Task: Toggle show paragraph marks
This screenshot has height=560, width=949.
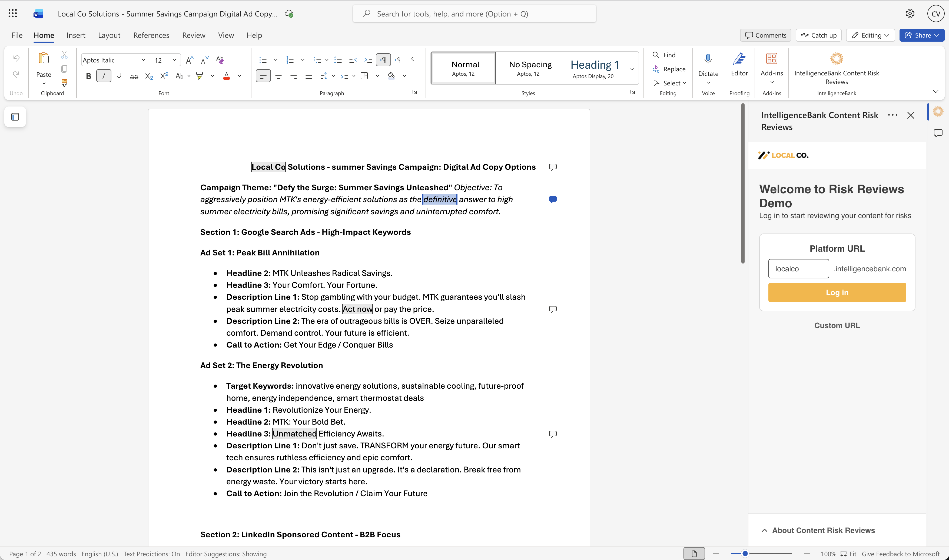Action: coord(414,60)
